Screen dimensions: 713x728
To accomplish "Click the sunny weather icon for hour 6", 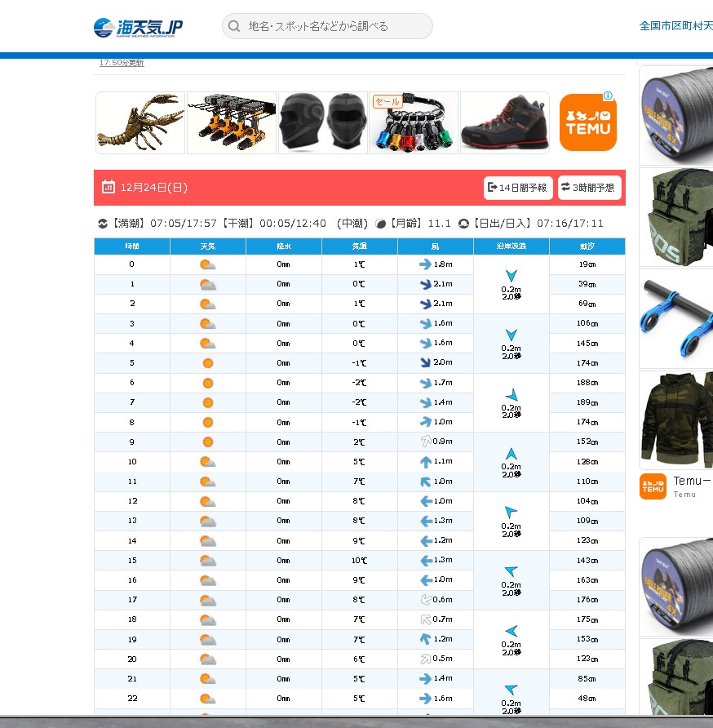I will 207,383.
